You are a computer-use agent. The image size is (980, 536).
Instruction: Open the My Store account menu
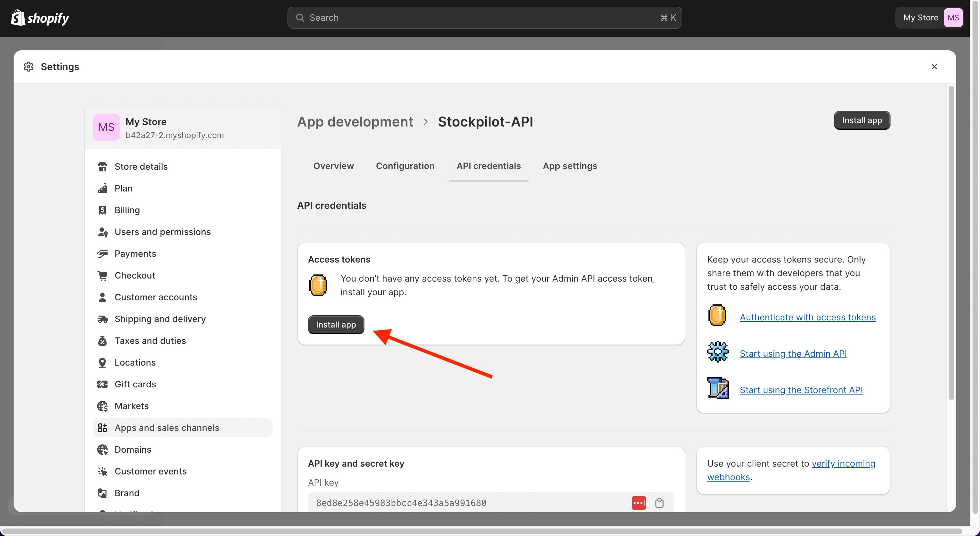(929, 18)
